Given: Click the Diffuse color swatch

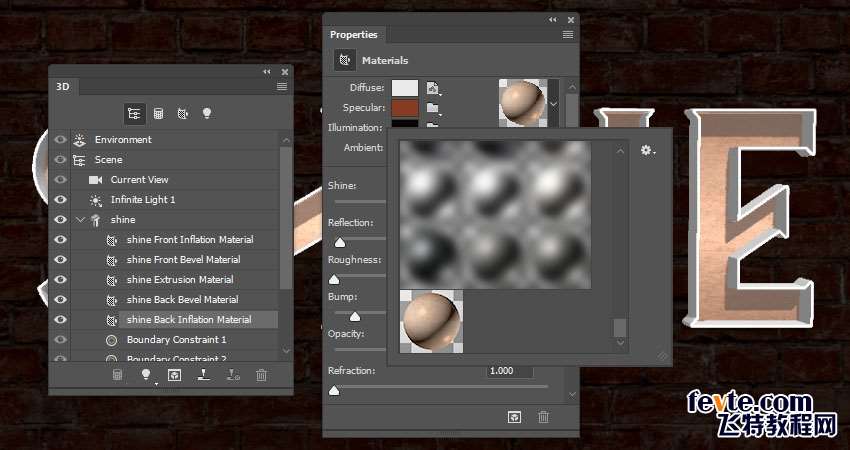Looking at the screenshot, I should 405,88.
